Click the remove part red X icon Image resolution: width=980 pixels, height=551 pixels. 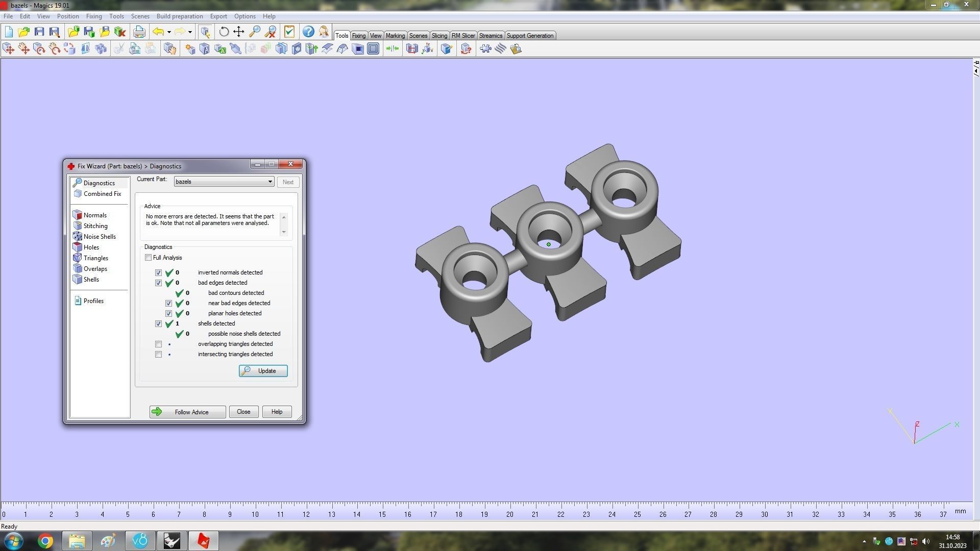tap(120, 32)
